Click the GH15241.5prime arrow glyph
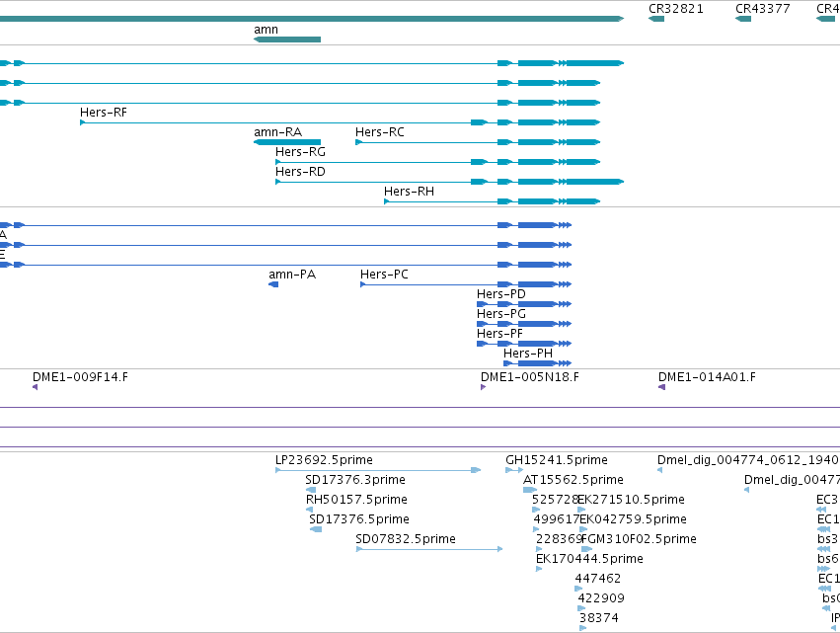 point(513,470)
